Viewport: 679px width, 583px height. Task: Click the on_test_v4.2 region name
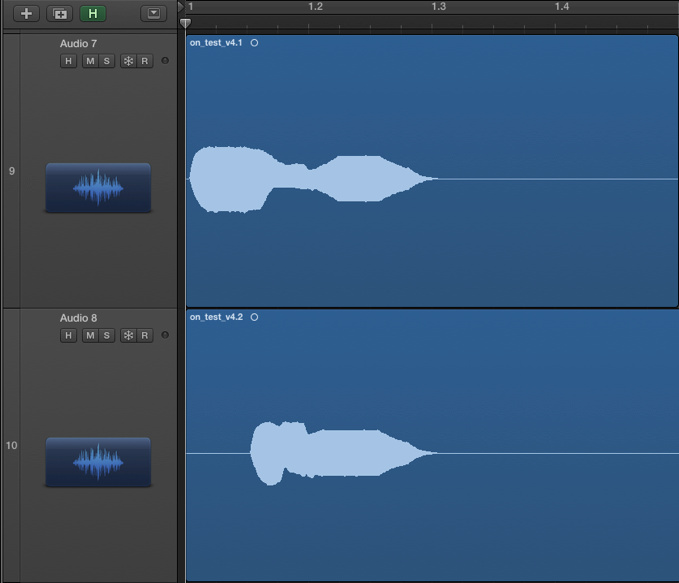pos(216,317)
